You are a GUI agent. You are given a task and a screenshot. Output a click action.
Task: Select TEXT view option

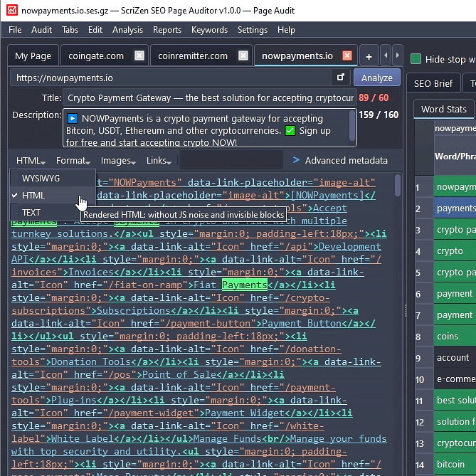45,212
